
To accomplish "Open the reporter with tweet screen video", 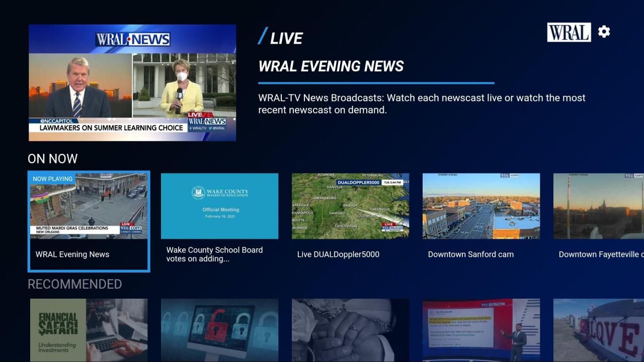I will pyautogui.click(x=481, y=330).
